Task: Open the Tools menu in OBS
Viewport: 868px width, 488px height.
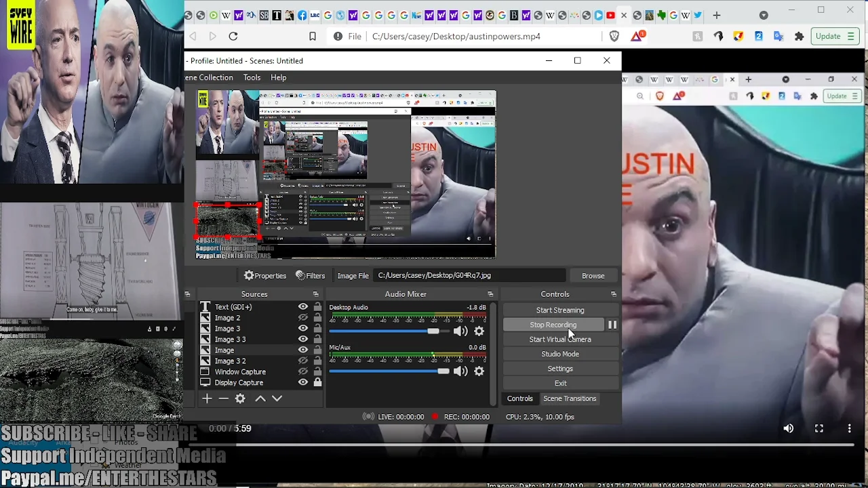Action: point(252,77)
